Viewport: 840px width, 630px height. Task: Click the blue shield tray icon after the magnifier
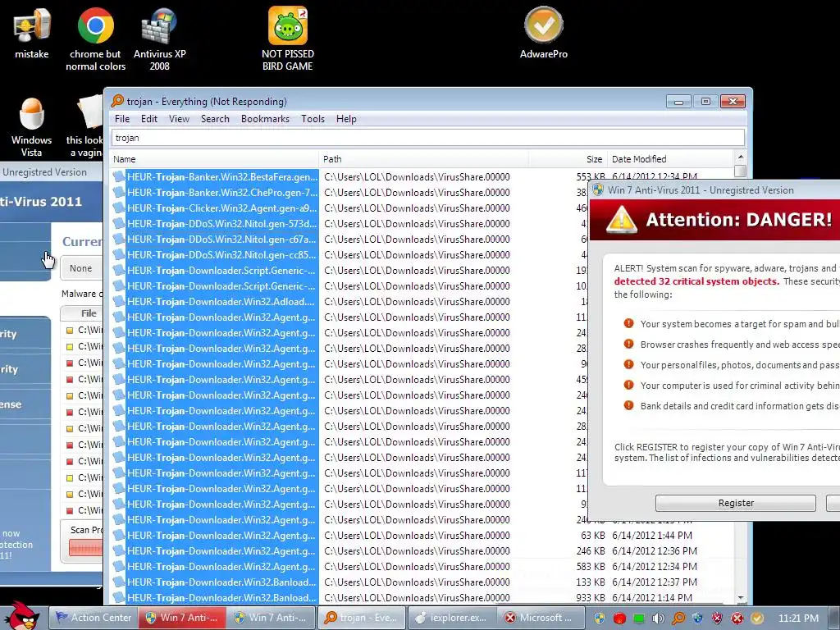coord(697,618)
